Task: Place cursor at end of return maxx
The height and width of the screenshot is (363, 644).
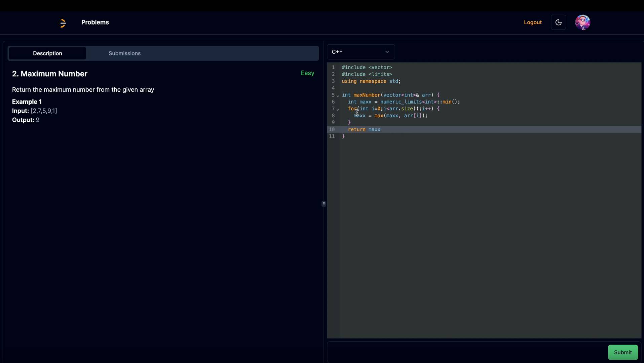Action: tap(381, 129)
